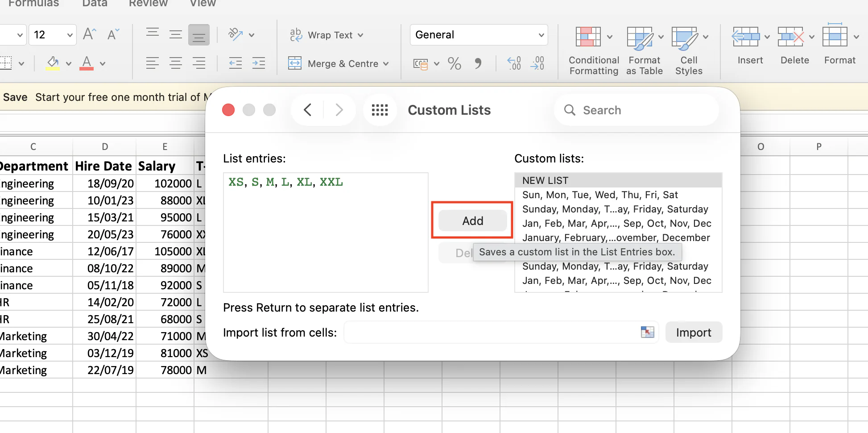Screen dimensions: 868x433
Task: Click the Increase Font Size icon
Action: (x=89, y=34)
